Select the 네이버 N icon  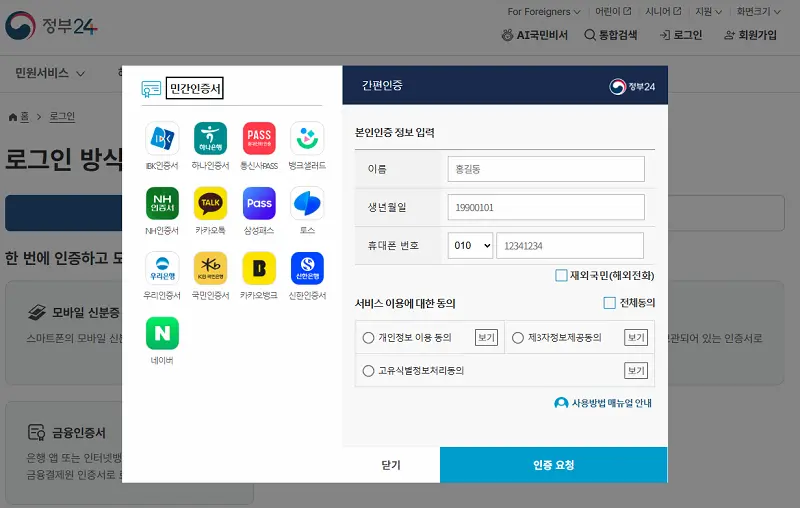click(162, 333)
